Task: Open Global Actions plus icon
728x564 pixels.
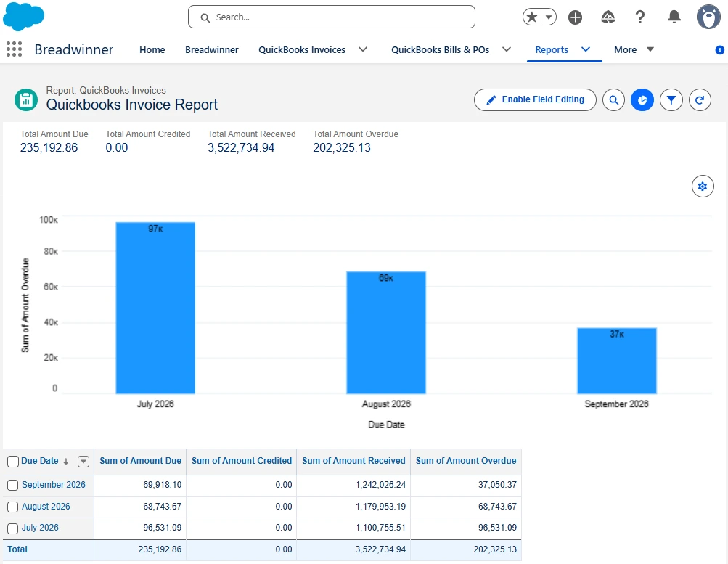Action: pos(576,17)
